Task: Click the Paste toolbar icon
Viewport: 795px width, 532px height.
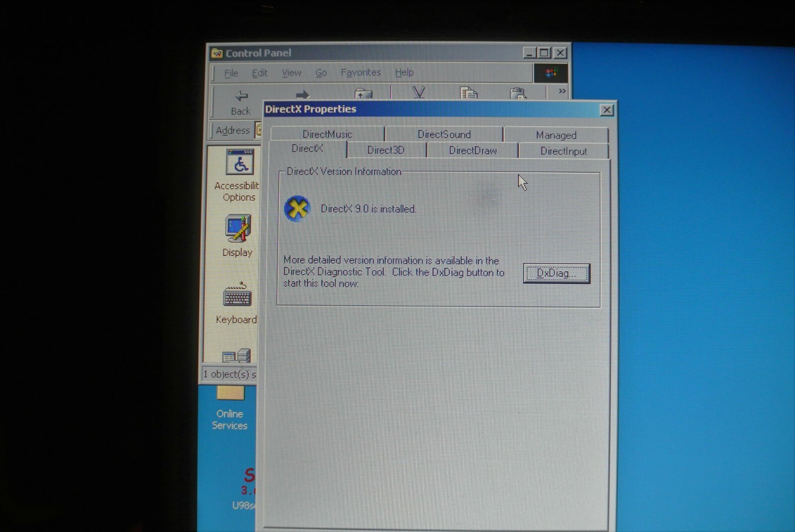Action: (x=518, y=93)
